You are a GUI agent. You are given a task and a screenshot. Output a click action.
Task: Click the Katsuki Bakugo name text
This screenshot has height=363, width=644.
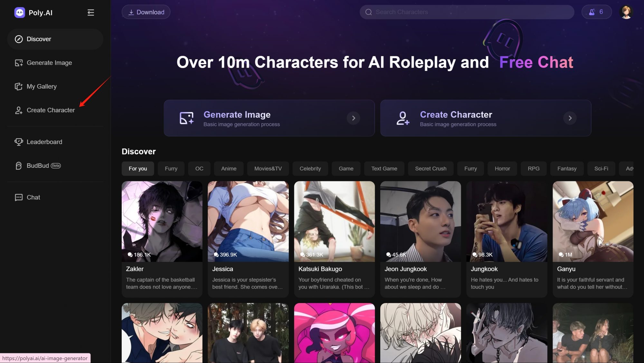point(320,269)
